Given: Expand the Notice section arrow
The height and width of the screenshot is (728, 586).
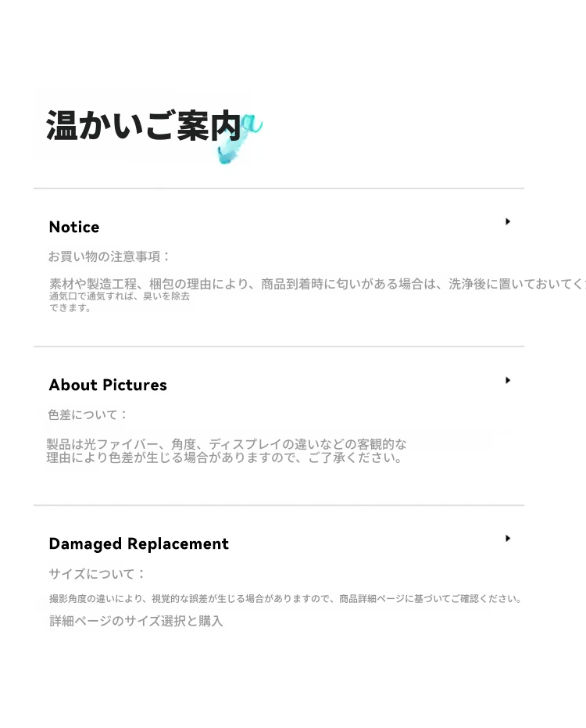Looking at the screenshot, I should pos(508,221).
